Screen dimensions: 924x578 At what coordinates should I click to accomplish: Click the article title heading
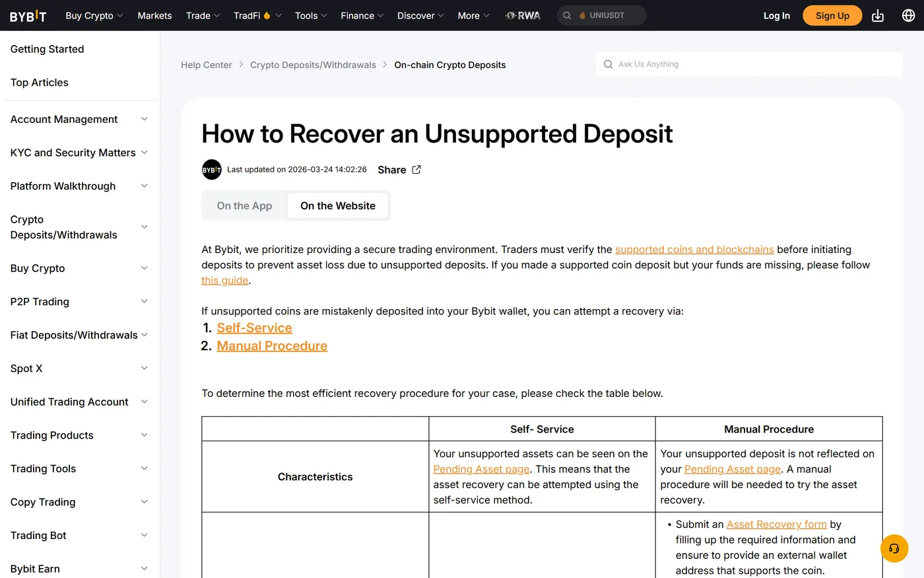[x=437, y=134]
